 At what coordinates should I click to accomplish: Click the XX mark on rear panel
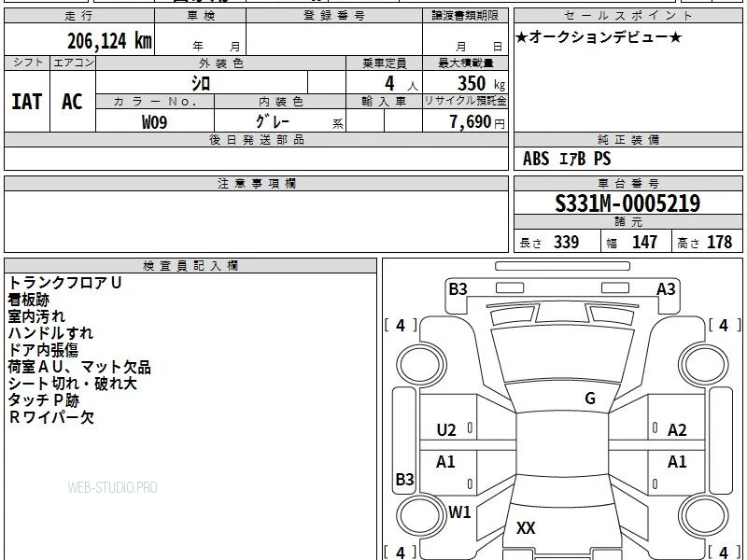[526, 527]
